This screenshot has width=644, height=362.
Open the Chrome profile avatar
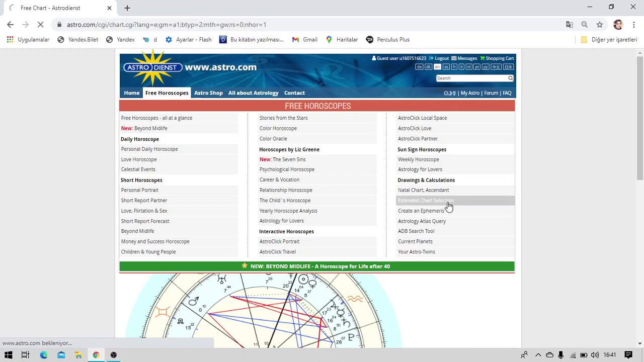click(618, 25)
